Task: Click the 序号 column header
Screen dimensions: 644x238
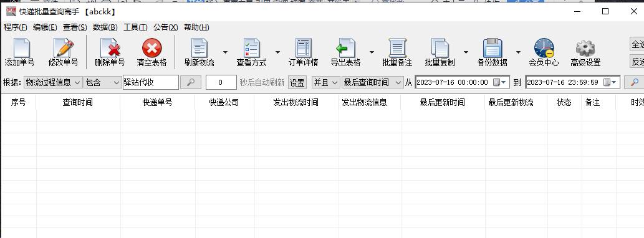Action: pos(18,103)
